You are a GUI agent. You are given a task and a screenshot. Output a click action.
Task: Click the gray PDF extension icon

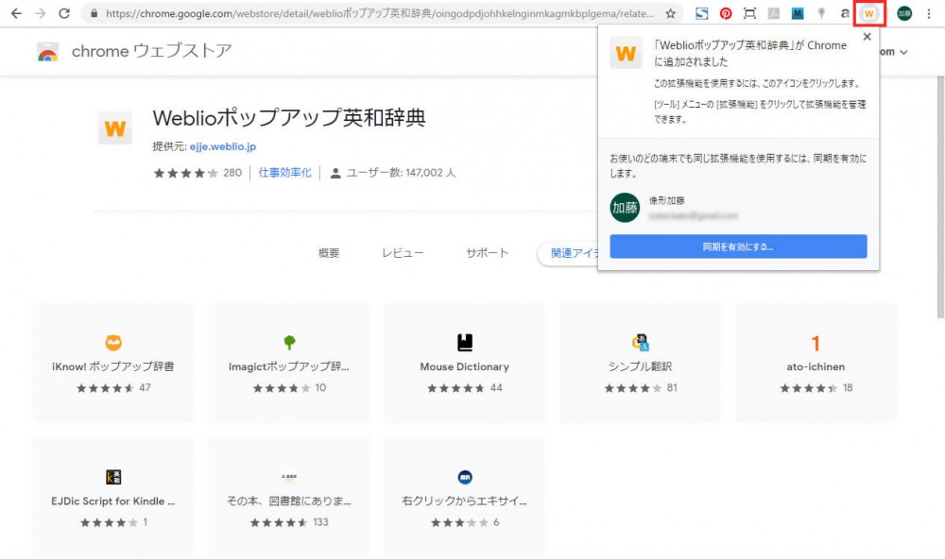(774, 13)
